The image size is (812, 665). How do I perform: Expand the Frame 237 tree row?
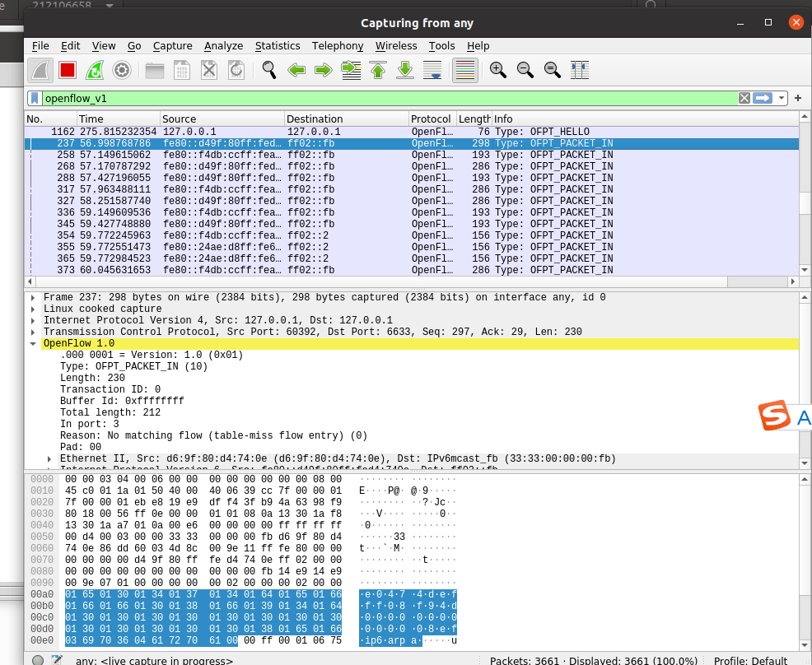(33, 298)
